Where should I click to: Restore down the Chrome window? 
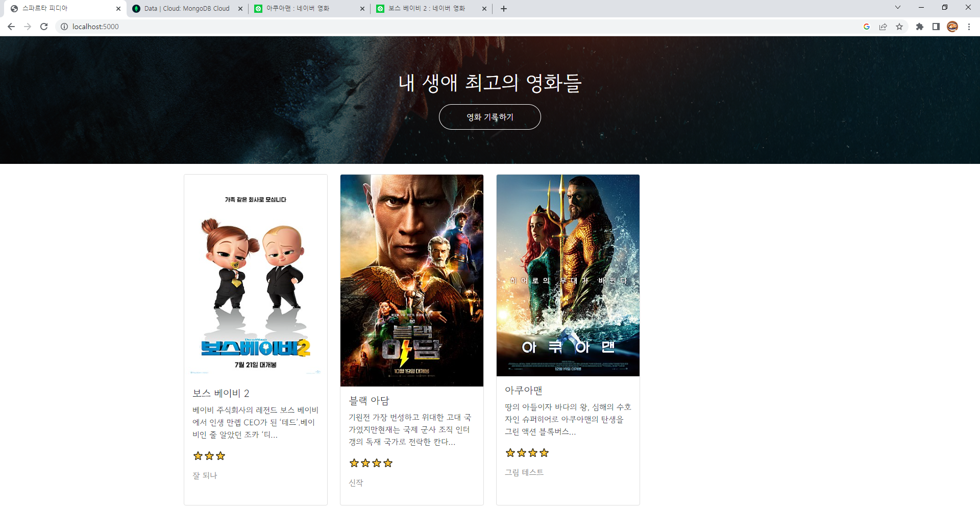(945, 7)
